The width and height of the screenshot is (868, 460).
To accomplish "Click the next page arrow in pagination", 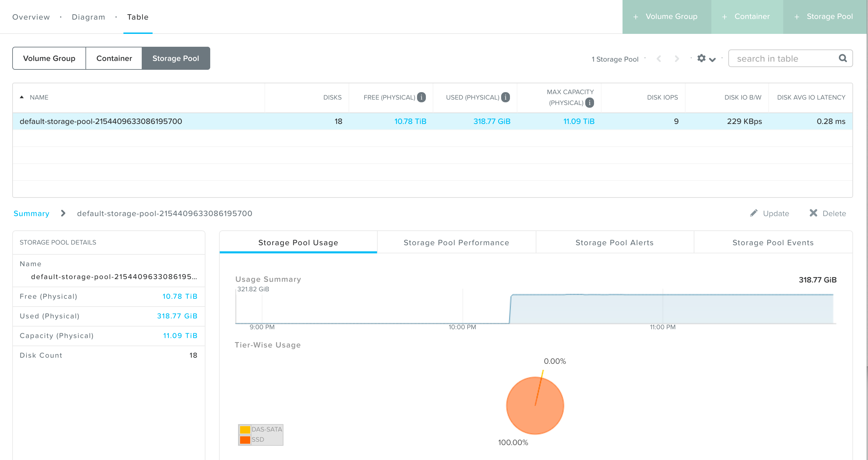I will click(x=677, y=58).
